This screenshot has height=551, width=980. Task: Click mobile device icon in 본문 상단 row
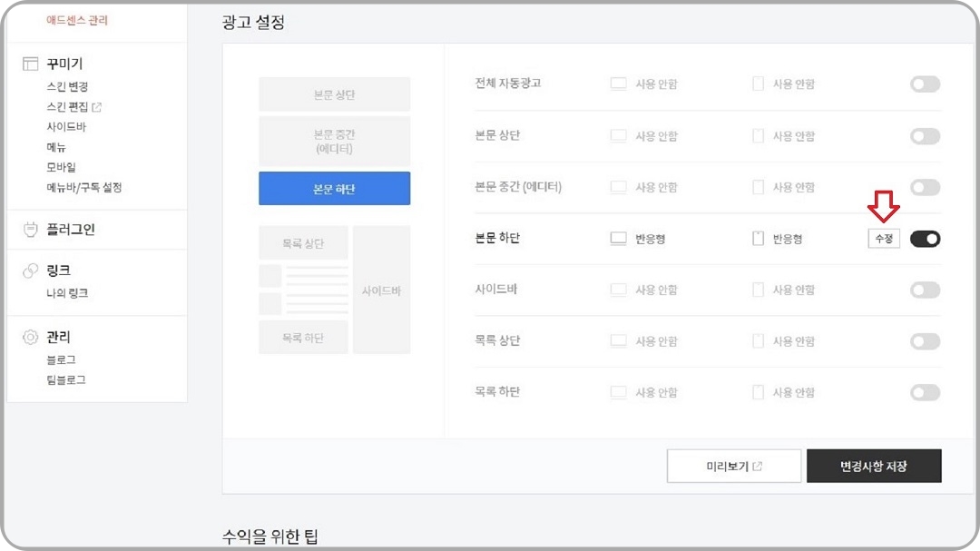point(758,136)
